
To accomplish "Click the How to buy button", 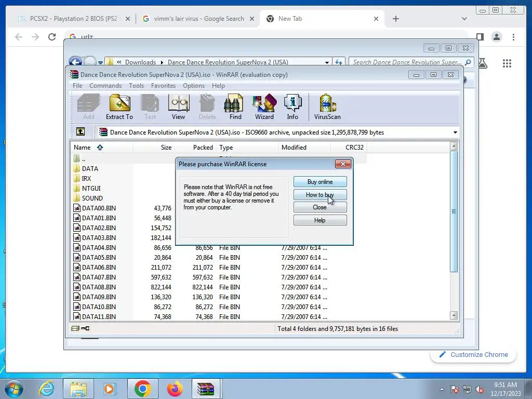I will [320, 194].
